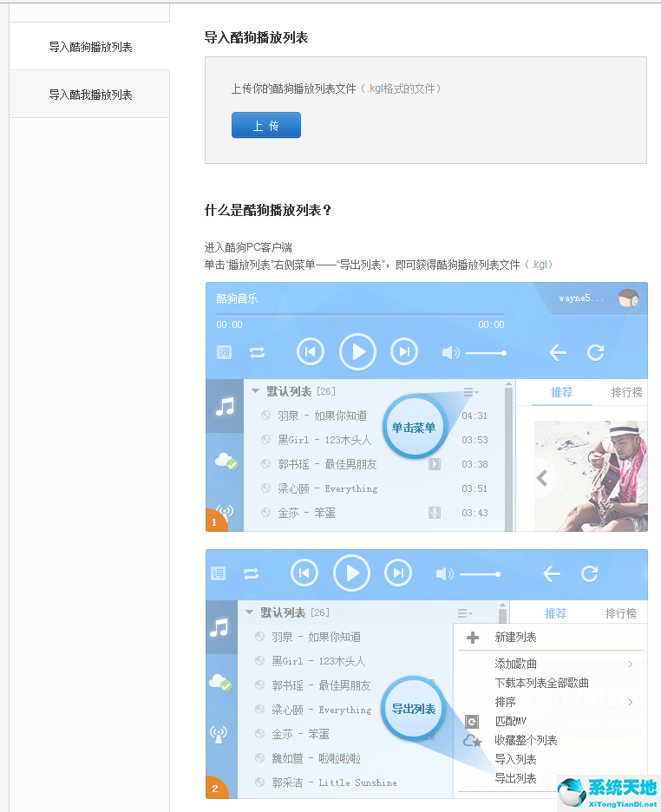
Task: Open the list menu icon beside 默认列表 [26] in step 1
Action: (470, 392)
